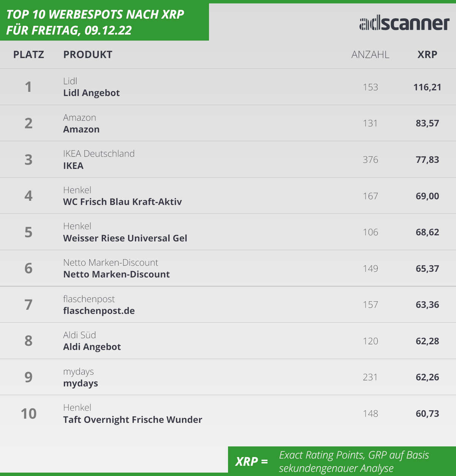Select Weisser Riese Universal Gel
The height and width of the screenshot is (476, 456).
tap(125, 238)
